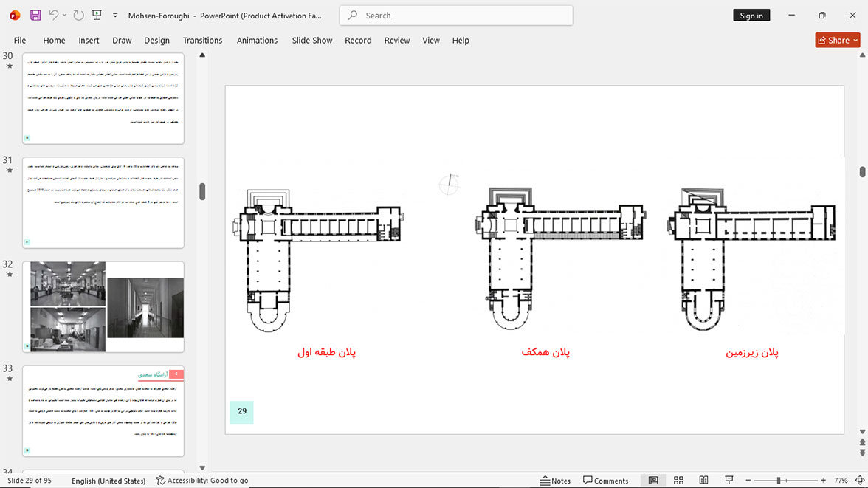Open the Slide Show ribbon tab
Image resolution: width=868 pixels, height=488 pixels.
[312, 41]
